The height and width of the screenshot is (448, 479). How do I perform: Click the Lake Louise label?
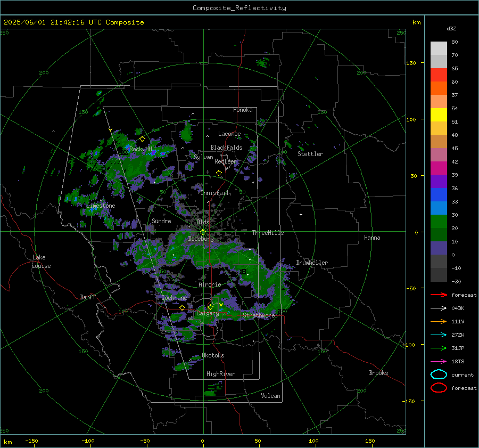tap(41, 262)
